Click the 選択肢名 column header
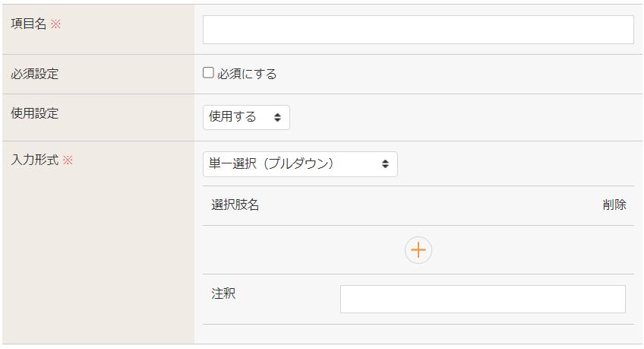The image size is (644, 349). (x=235, y=205)
